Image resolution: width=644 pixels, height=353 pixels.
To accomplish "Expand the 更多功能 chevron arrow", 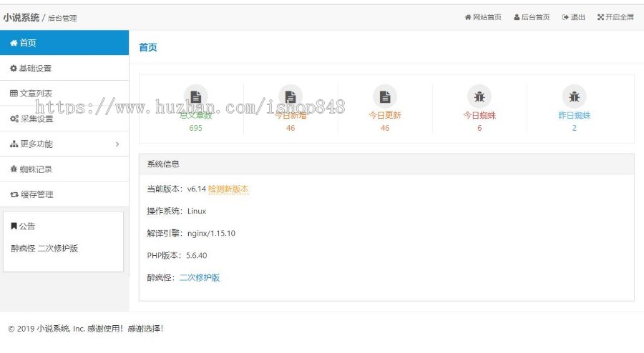I will pos(117,144).
